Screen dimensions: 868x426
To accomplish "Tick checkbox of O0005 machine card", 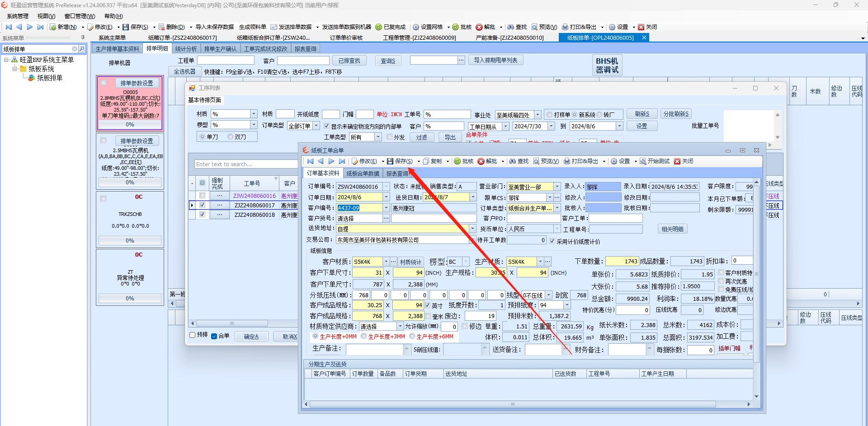I will point(104,83).
